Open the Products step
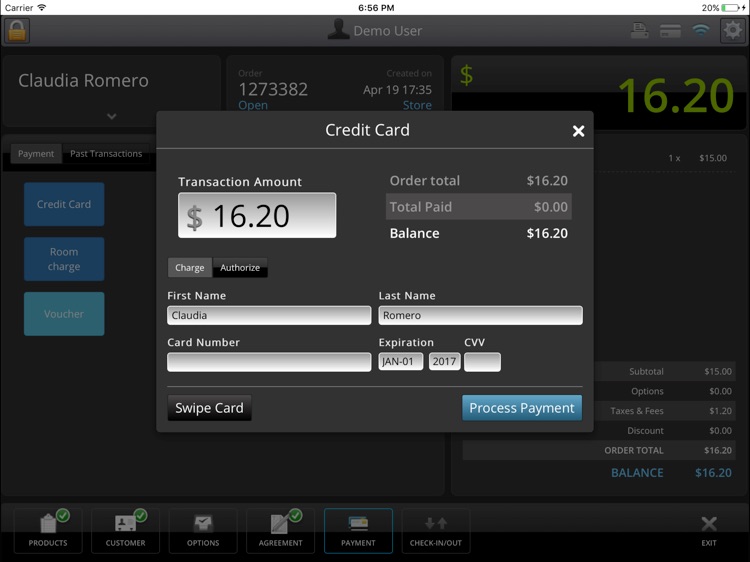This screenshot has height=562, width=750. (48, 531)
